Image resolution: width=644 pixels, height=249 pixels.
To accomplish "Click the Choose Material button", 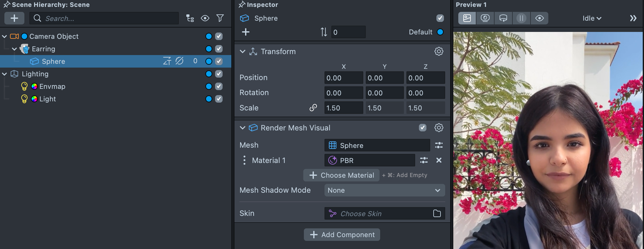I will coord(341,175).
